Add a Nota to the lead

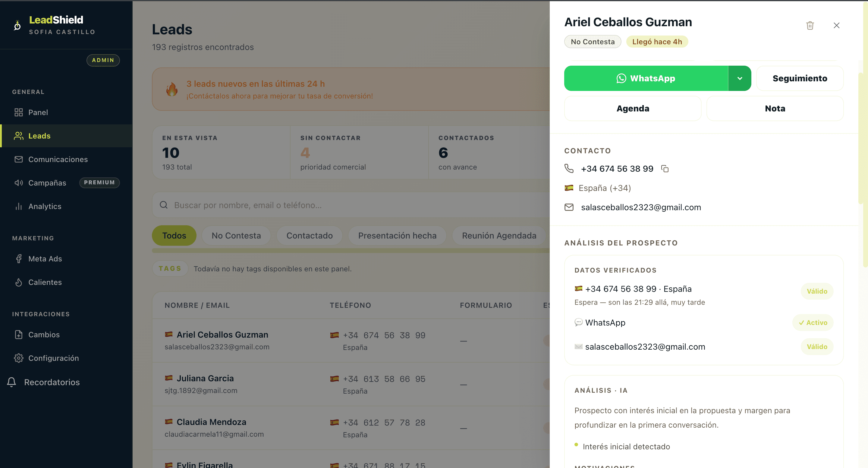(x=775, y=108)
